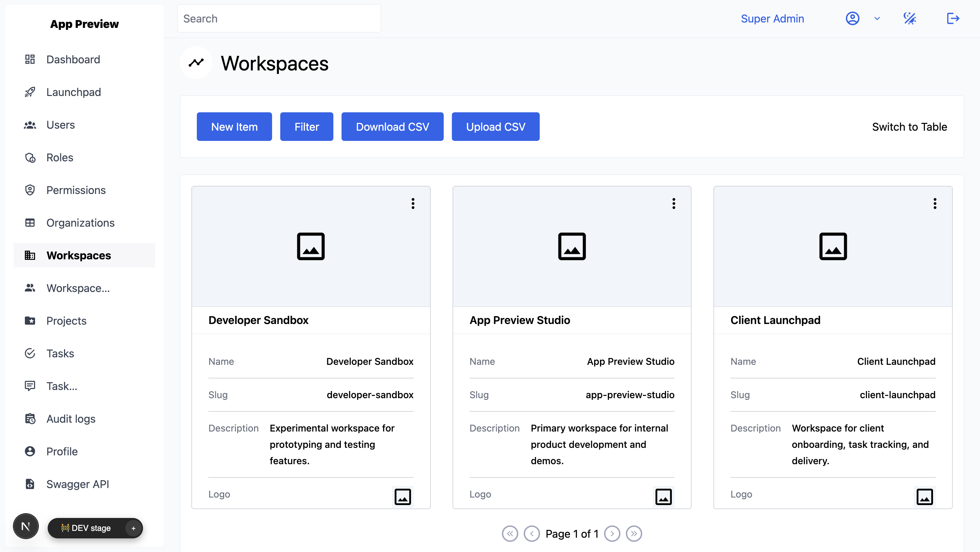This screenshot has width=980, height=552.
Task: Click the Audit logs calendar-clock icon
Action: point(30,419)
